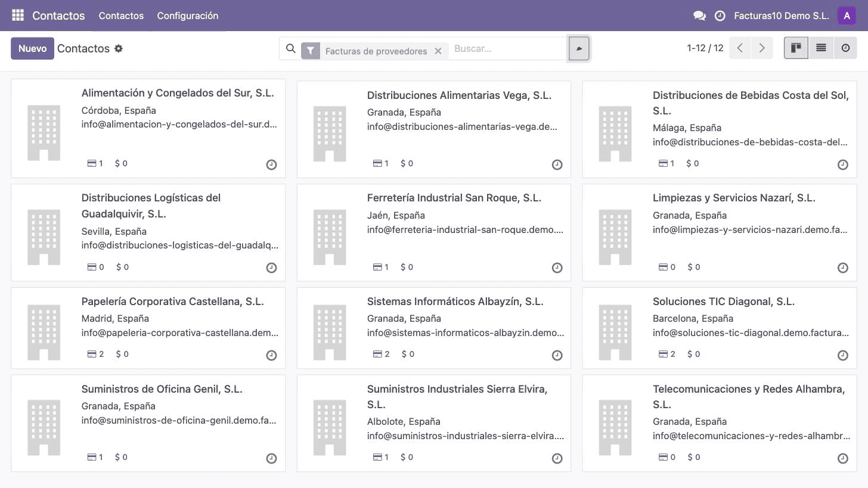The image size is (868, 488).
Task: Open activity clock for Suministros de Oficina Genil
Action: coord(271,459)
